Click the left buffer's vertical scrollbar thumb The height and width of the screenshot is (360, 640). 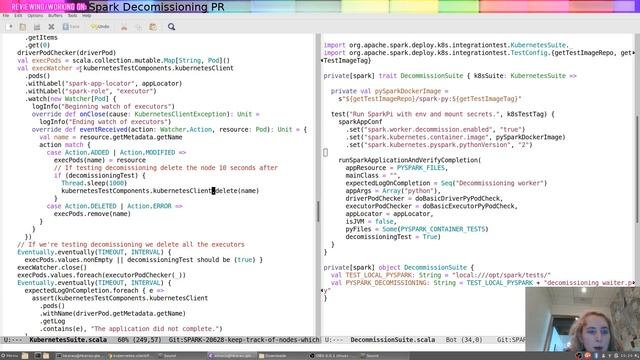[x=318, y=211]
